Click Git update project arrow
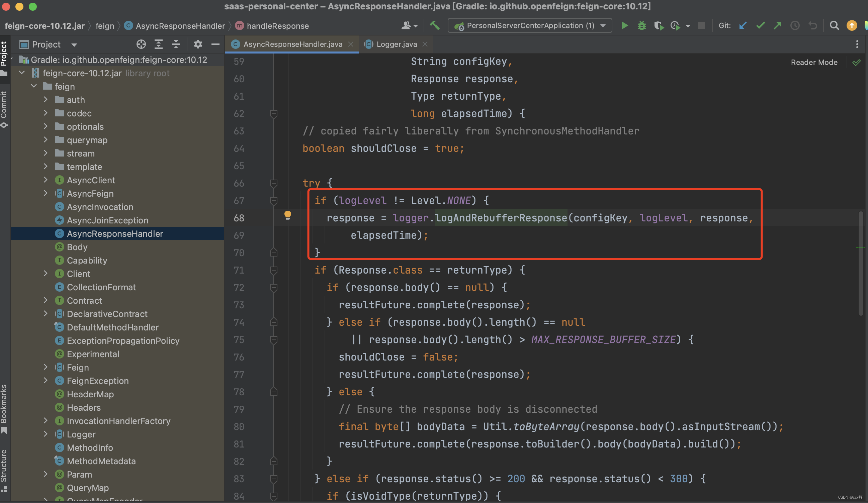The height and width of the screenshot is (503, 868). pyautogui.click(x=743, y=25)
